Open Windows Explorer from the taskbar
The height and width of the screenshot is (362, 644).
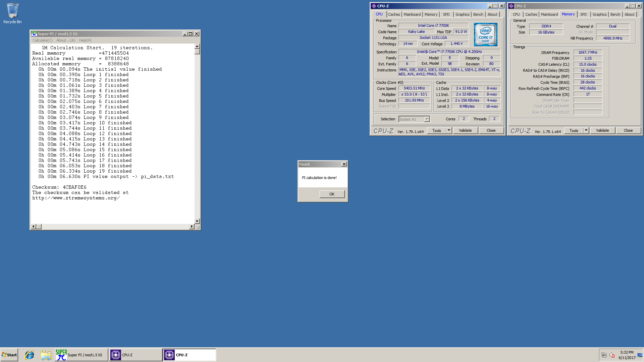click(46, 355)
